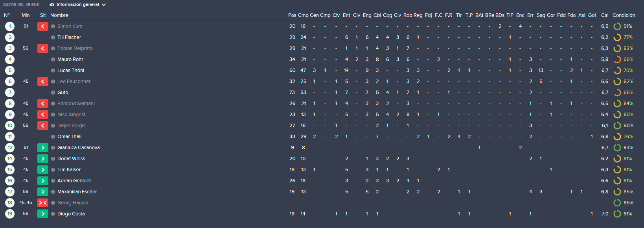Click info icon next to Till Fischer
Image resolution: width=644 pixels, height=228 pixels.
pyautogui.click(x=53, y=37)
